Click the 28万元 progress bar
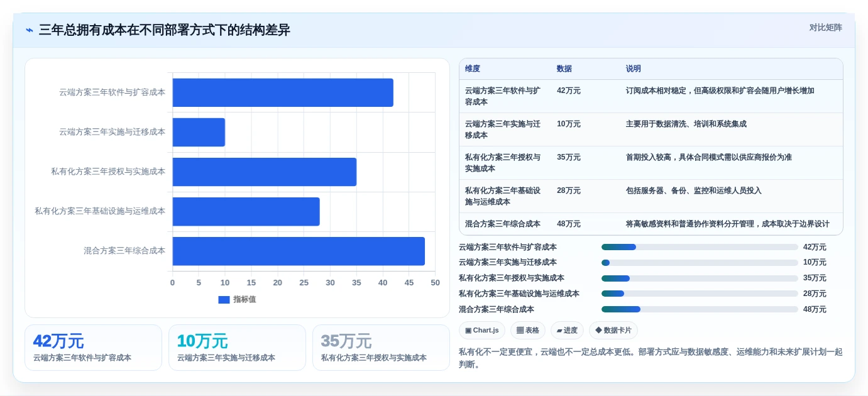Viewport: 868px width, 396px height. [700, 294]
